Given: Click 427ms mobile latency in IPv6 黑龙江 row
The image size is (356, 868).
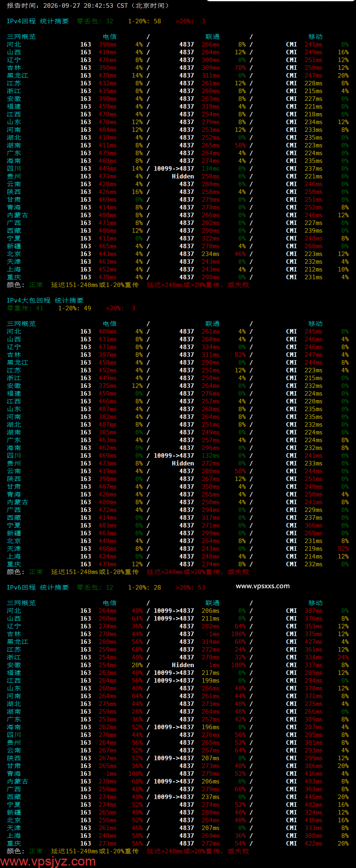Looking at the screenshot, I should pyautogui.click(x=313, y=642).
